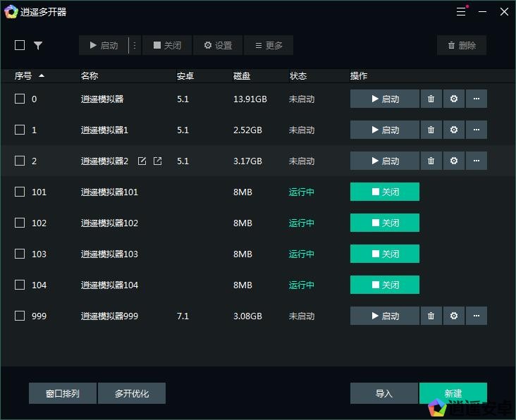Stop 逍遥模拟器102 with 关闭 button

[385, 223]
